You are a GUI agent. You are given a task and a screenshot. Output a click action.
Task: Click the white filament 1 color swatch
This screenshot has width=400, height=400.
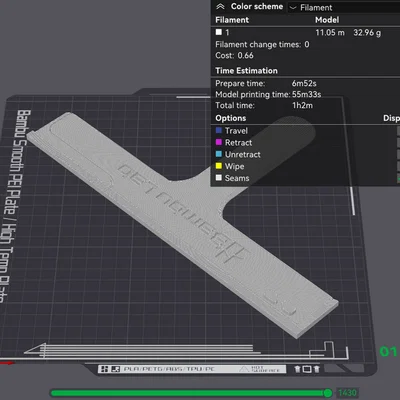tap(219, 32)
